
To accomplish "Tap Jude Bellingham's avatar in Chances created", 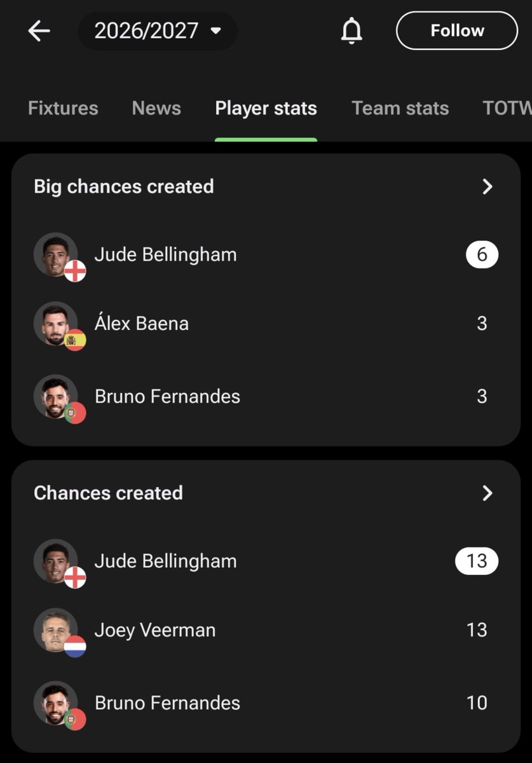I will pos(56,561).
